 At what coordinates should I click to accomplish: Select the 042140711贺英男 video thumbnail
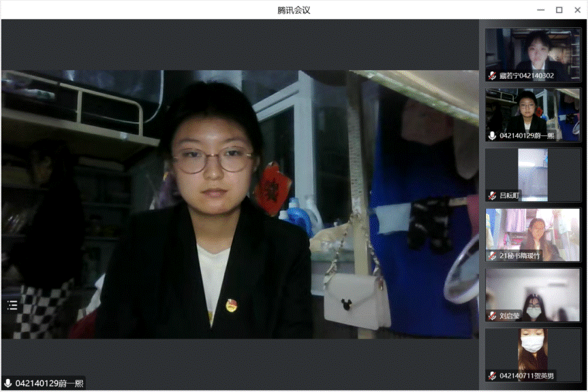click(533, 355)
